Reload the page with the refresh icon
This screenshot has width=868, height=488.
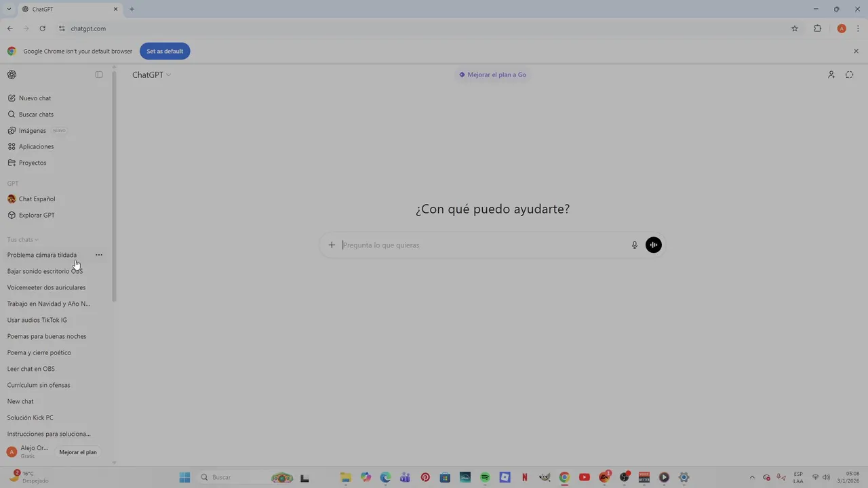43,28
